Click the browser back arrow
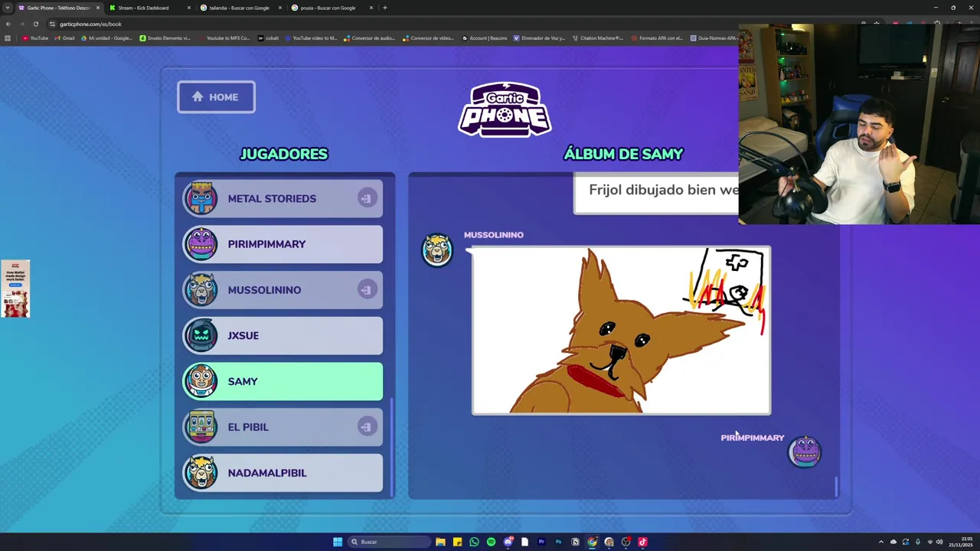Image resolution: width=980 pixels, height=551 pixels. pyautogui.click(x=8, y=24)
